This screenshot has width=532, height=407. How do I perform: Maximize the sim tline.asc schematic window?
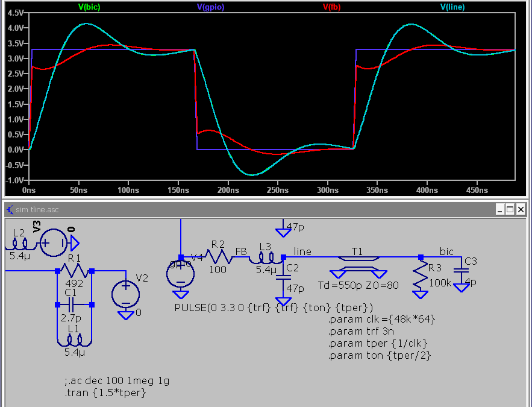pyautogui.click(x=510, y=209)
